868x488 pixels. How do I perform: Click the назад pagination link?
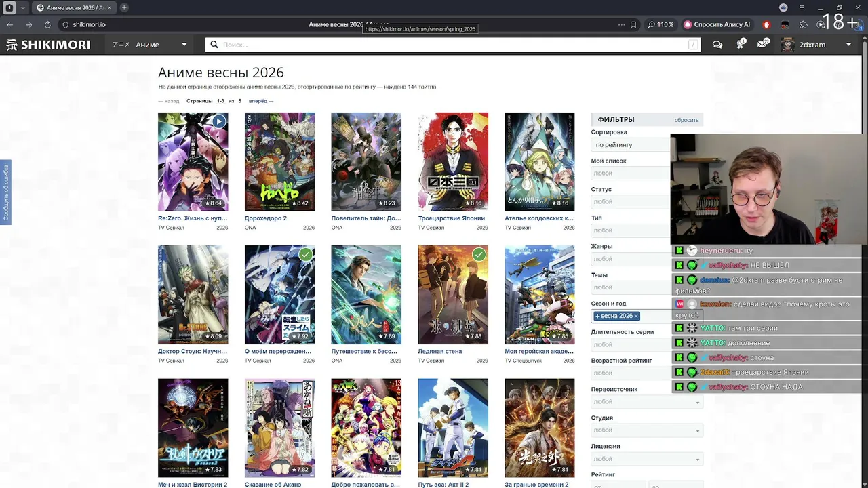pyautogui.click(x=169, y=101)
